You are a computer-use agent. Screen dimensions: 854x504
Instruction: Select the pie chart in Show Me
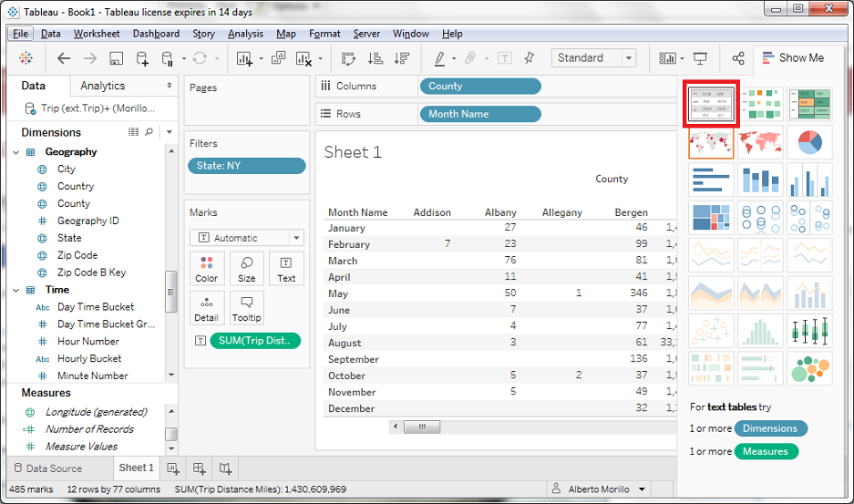[810, 143]
